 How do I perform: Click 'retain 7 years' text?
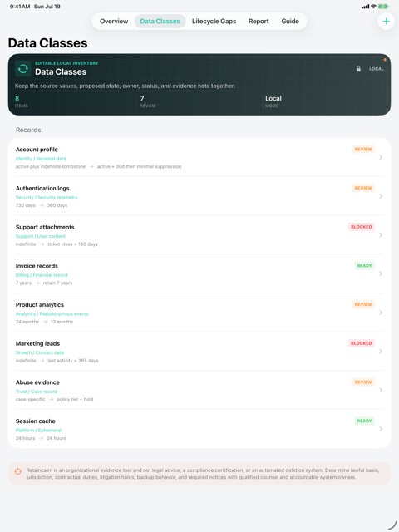point(57,283)
